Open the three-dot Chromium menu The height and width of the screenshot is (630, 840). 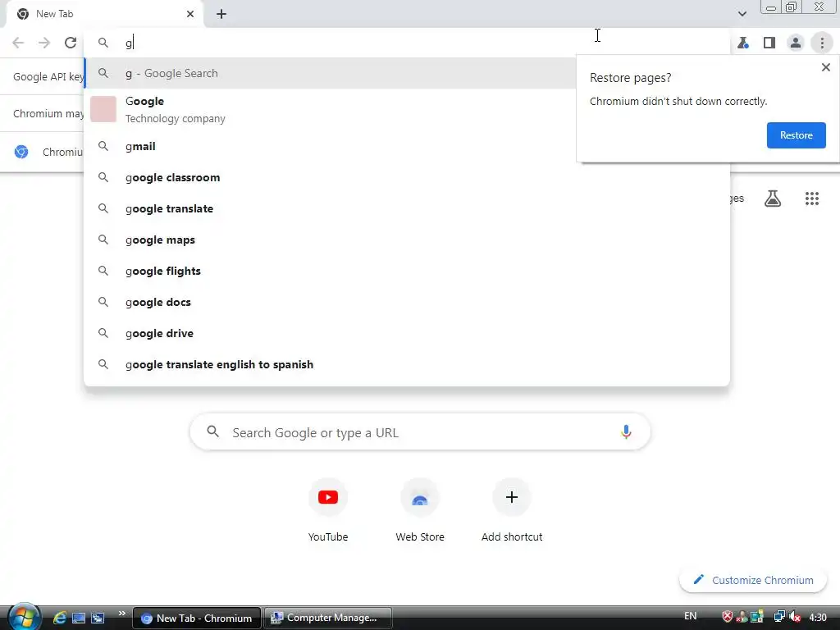point(822,43)
